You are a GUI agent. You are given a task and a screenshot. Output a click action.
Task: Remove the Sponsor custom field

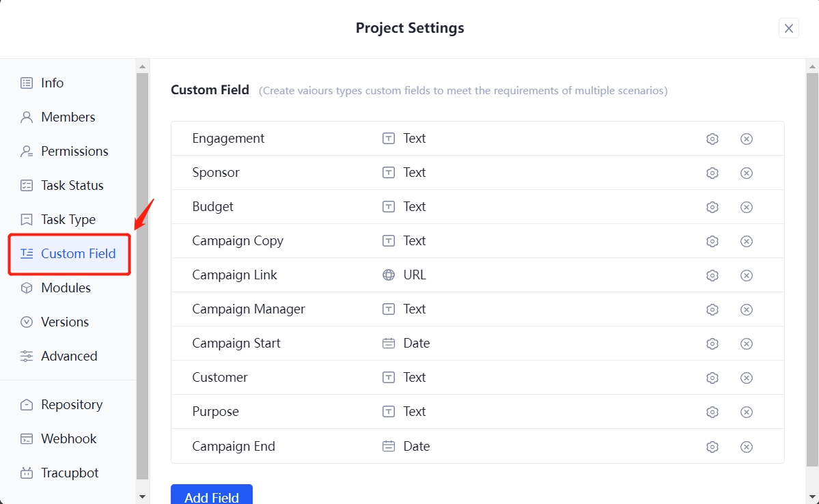[747, 173]
